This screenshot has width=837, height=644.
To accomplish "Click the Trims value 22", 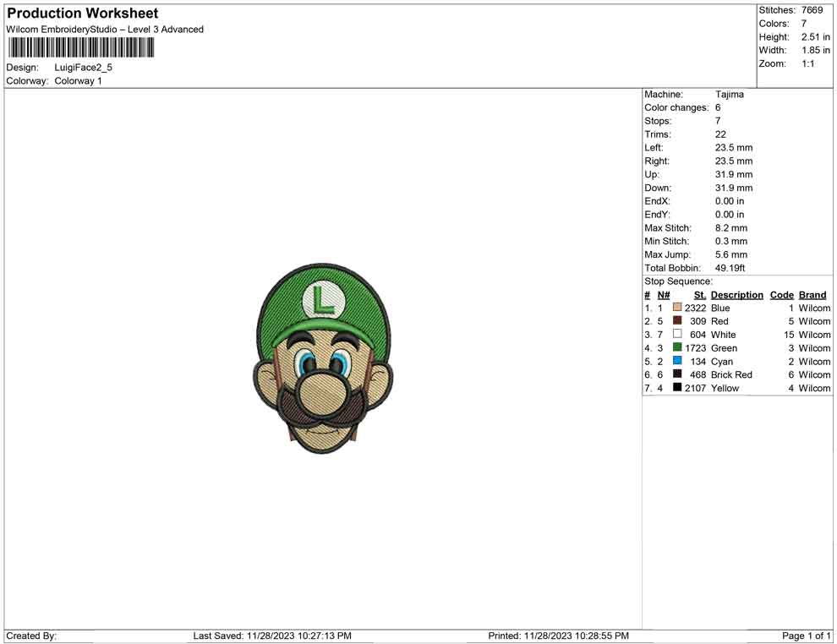I will point(720,134).
